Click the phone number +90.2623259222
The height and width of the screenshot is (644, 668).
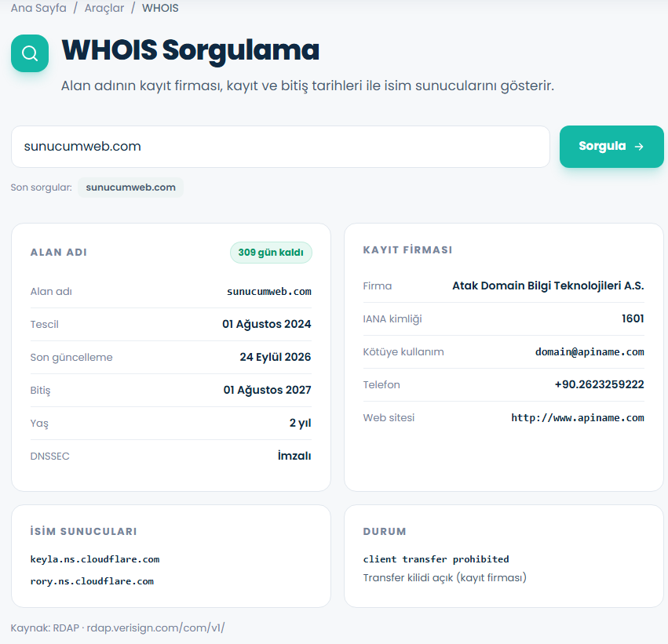tap(600, 384)
